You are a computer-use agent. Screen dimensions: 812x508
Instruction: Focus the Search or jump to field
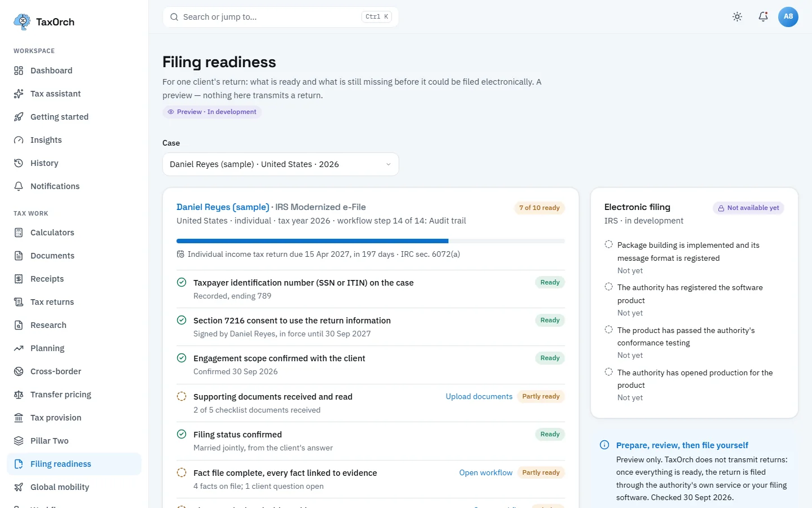coord(280,17)
